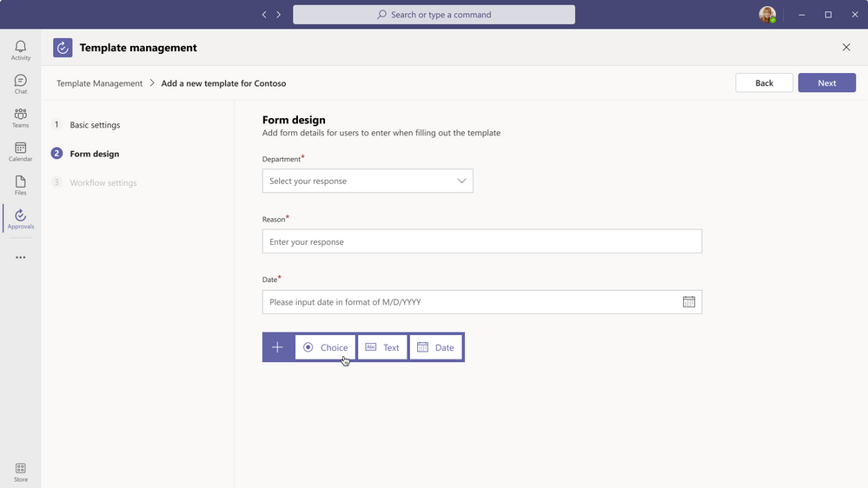Open the Activity feed in sidebar
This screenshot has height=488, width=868.
(20, 50)
